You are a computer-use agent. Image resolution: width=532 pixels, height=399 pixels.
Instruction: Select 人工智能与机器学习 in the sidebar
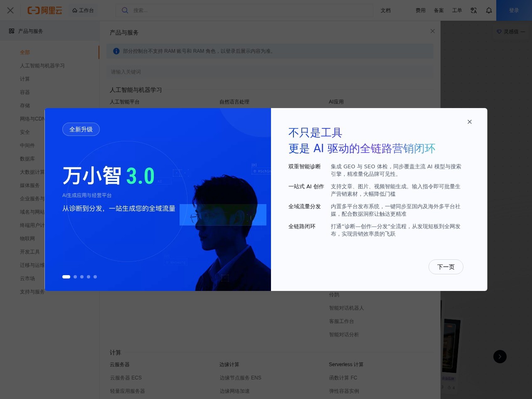click(x=42, y=66)
